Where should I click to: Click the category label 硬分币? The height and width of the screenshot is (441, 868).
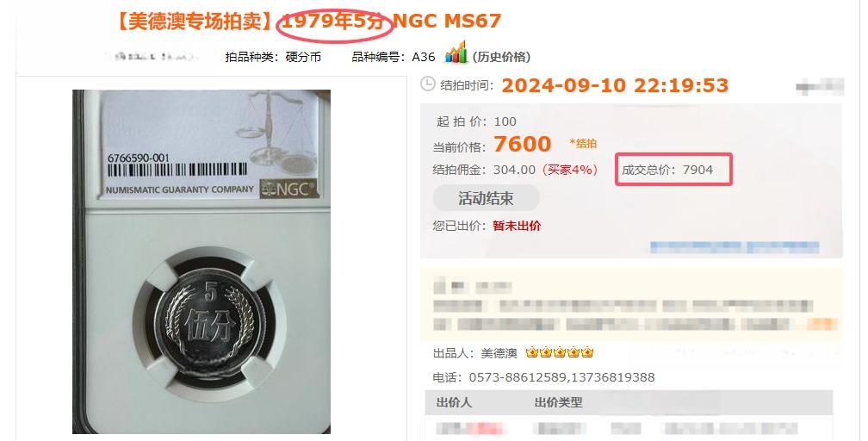(303, 57)
